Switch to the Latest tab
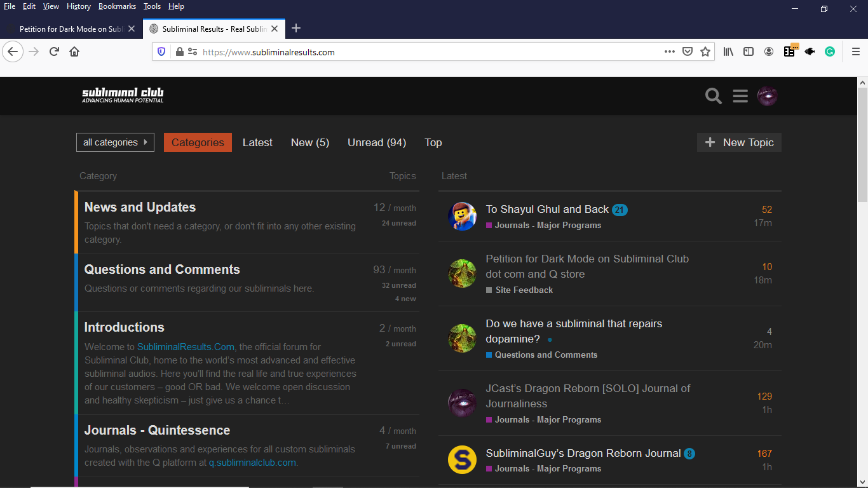 pyautogui.click(x=257, y=142)
